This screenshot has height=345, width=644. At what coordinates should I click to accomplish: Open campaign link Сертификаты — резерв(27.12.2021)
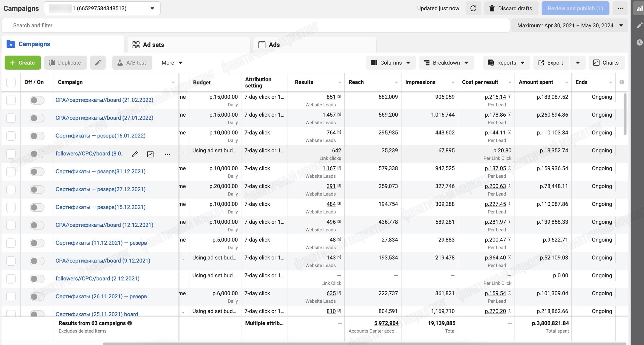click(x=100, y=189)
